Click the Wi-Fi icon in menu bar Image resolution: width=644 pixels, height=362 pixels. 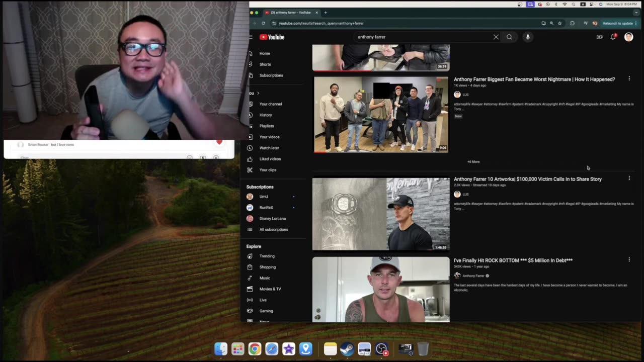565,4
